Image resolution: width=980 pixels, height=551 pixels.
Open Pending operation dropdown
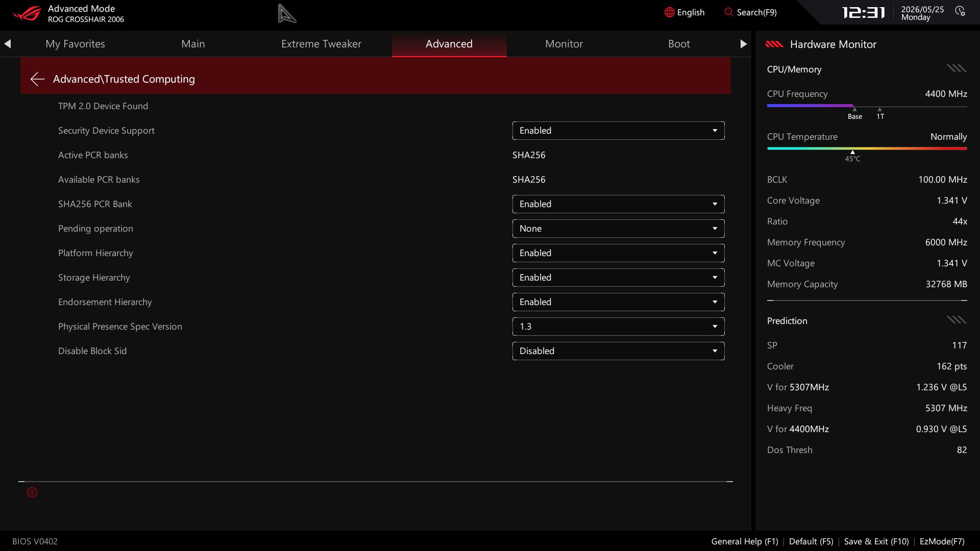[x=618, y=229]
